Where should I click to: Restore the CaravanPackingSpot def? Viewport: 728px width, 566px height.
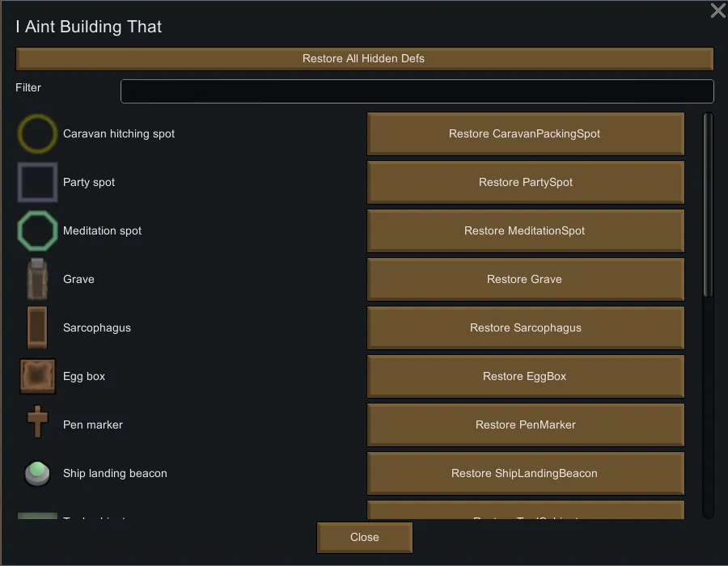click(525, 134)
